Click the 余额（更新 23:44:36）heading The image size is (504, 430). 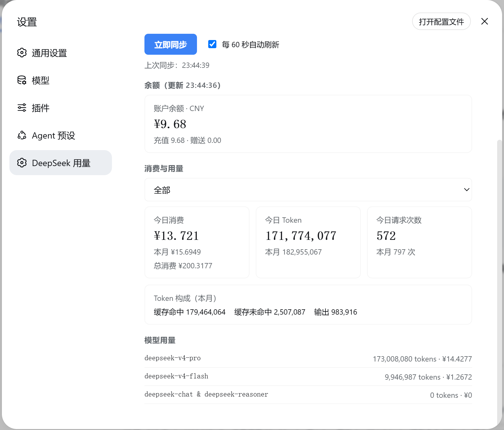183,85
